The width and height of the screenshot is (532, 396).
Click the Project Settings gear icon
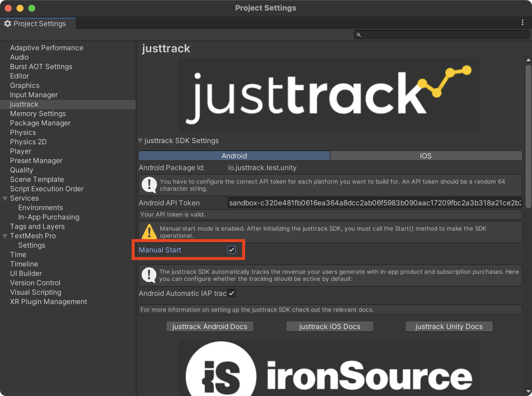click(x=8, y=24)
